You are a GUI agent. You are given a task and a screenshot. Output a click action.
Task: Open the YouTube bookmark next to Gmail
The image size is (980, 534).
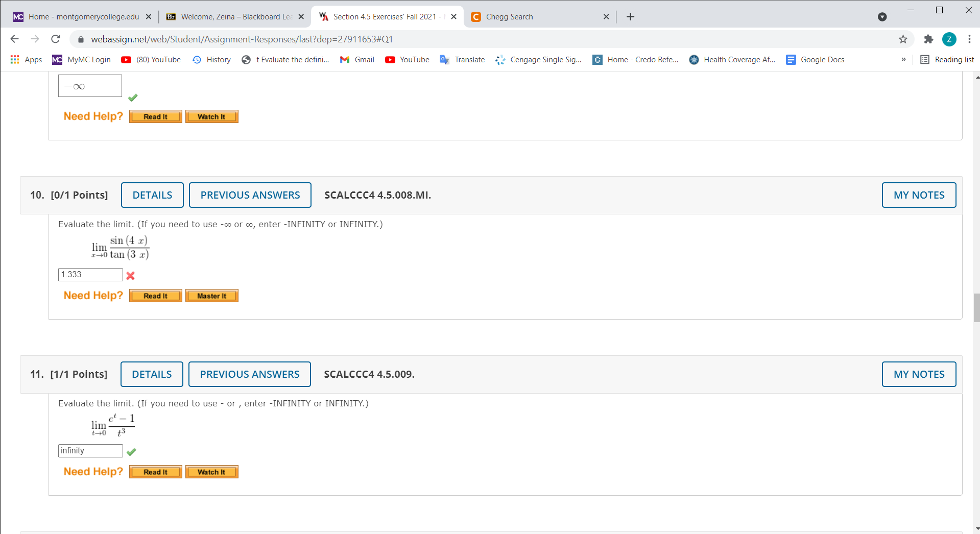pyautogui.click(x=407, y=60)
